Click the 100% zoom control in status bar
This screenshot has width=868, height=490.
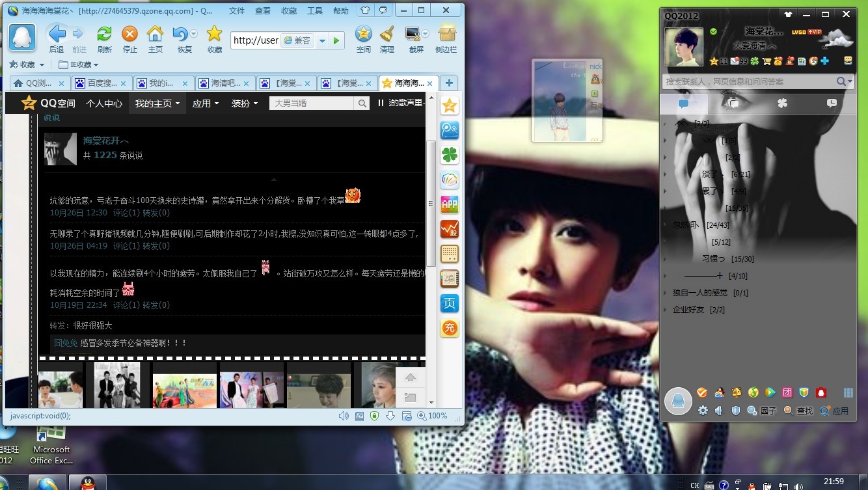(x=433, y=416)
